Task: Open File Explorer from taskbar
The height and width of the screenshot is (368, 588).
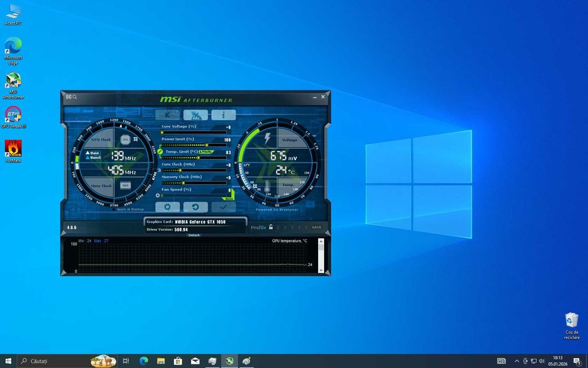Action: [x=161, y=361]
